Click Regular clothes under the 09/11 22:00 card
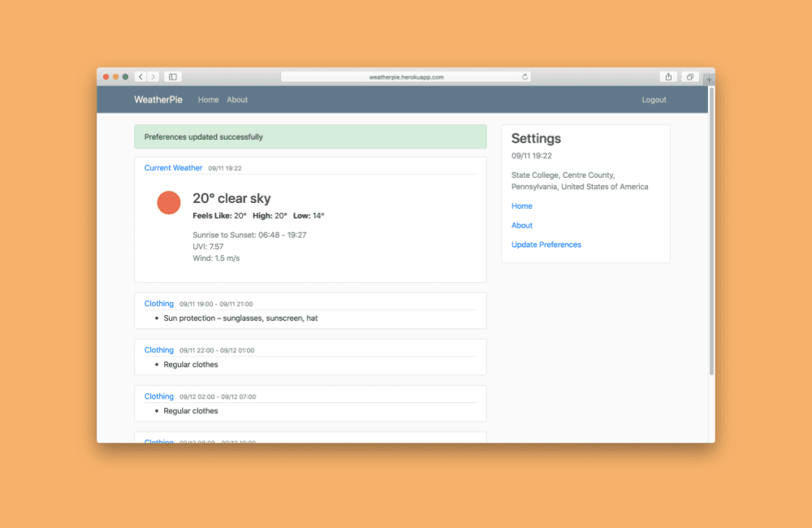 click(191, 364)
